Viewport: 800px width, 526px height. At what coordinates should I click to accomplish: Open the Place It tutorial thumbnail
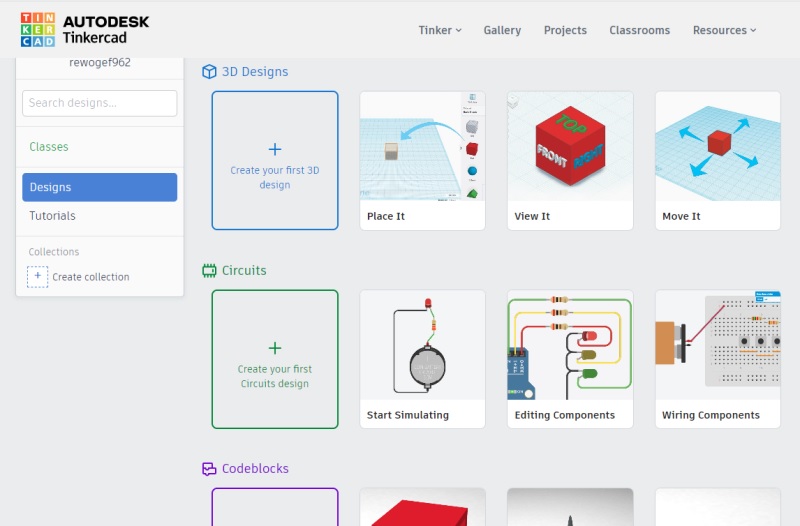coord(422,146)
